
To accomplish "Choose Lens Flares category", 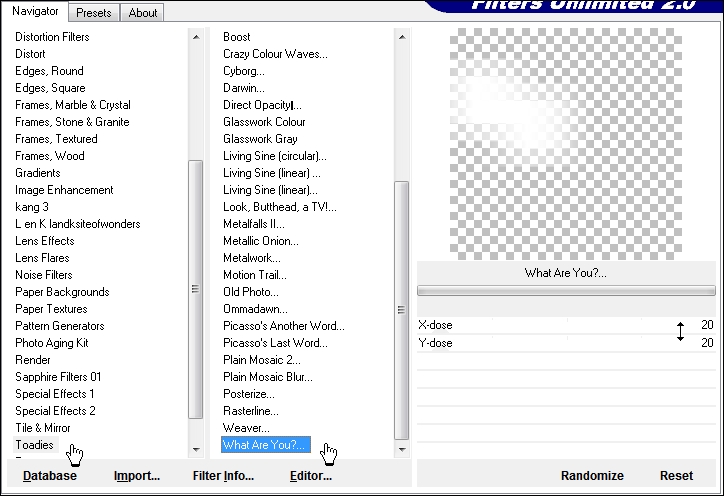I will click(42, 258).
